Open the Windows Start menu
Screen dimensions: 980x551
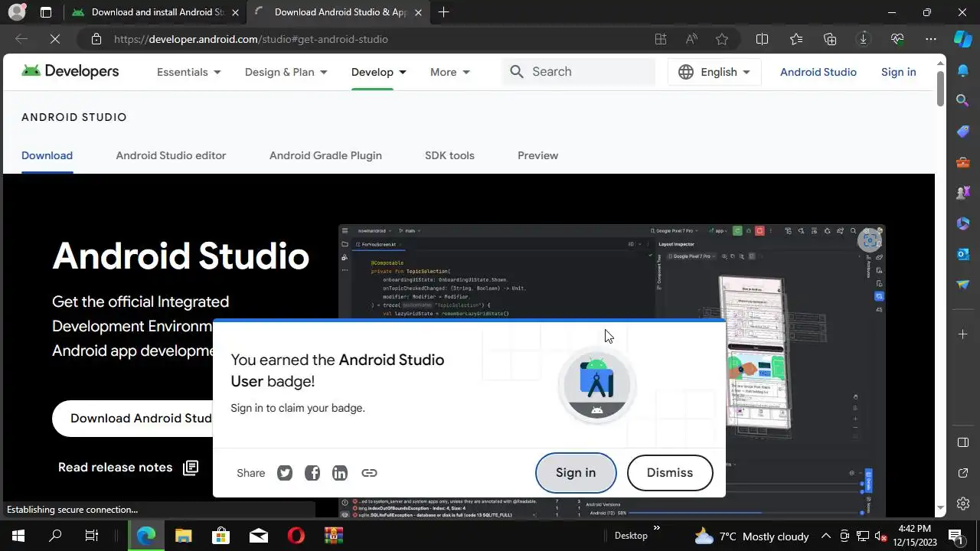pos(18,536)
